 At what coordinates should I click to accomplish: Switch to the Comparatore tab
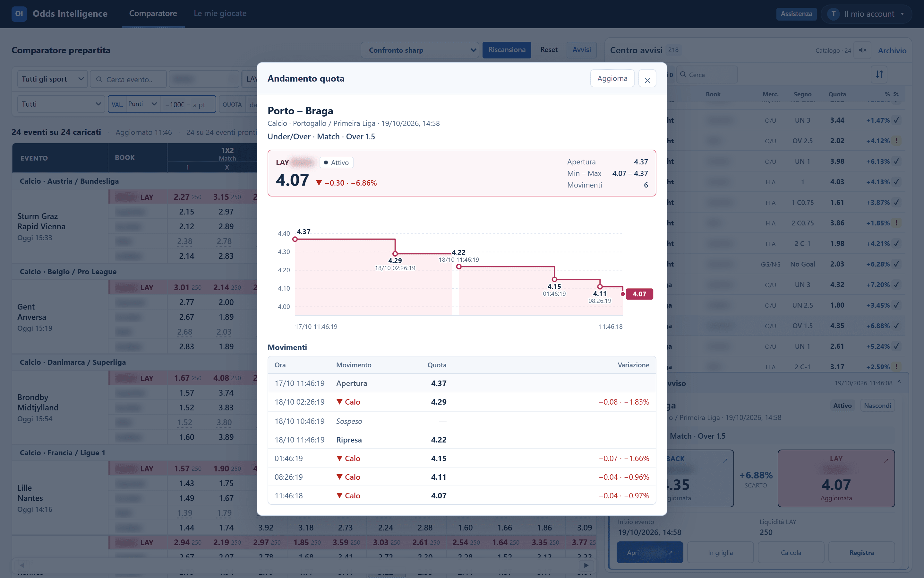(x=153, y=14)
